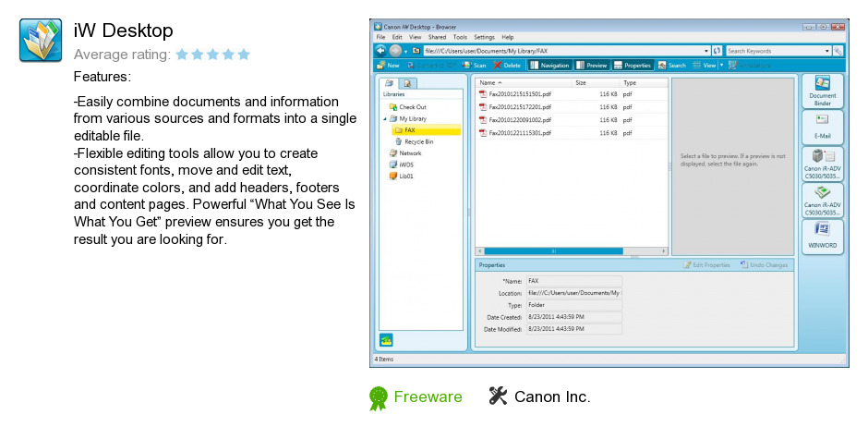This screenshot has height=439, width=868.
Task: Click the Back navigation arrow
Action: point(380,51)
